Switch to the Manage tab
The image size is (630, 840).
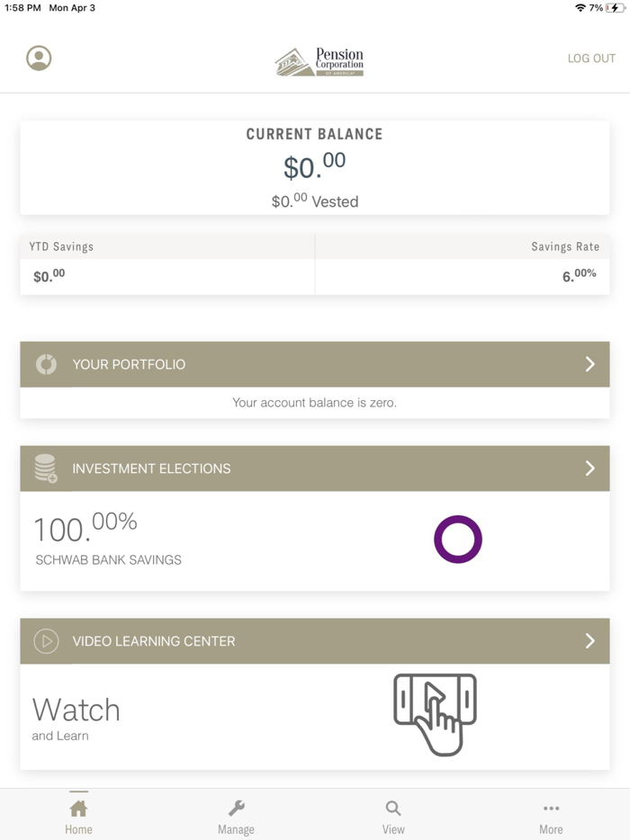236,816
